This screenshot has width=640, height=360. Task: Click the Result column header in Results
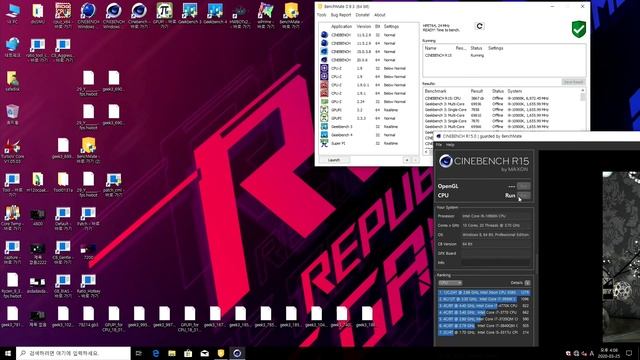476,91
